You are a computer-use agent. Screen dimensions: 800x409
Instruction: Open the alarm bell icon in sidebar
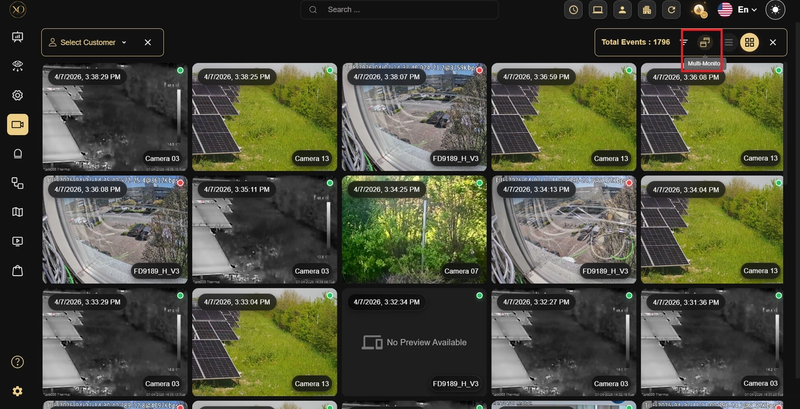(x=17, y=154)
